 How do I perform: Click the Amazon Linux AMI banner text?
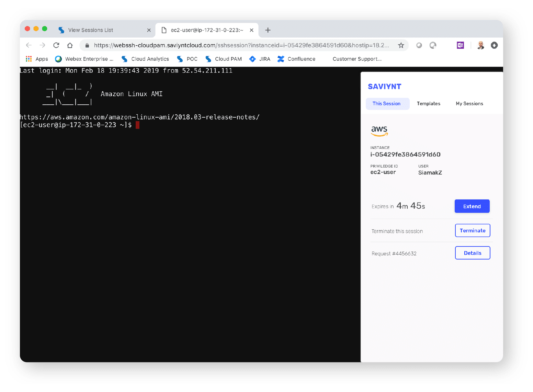(132, 94)
